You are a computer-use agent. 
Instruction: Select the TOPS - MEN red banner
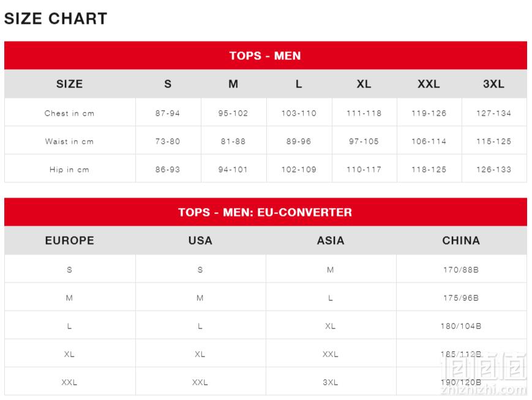pyautogui.click(x=265, y=55)
